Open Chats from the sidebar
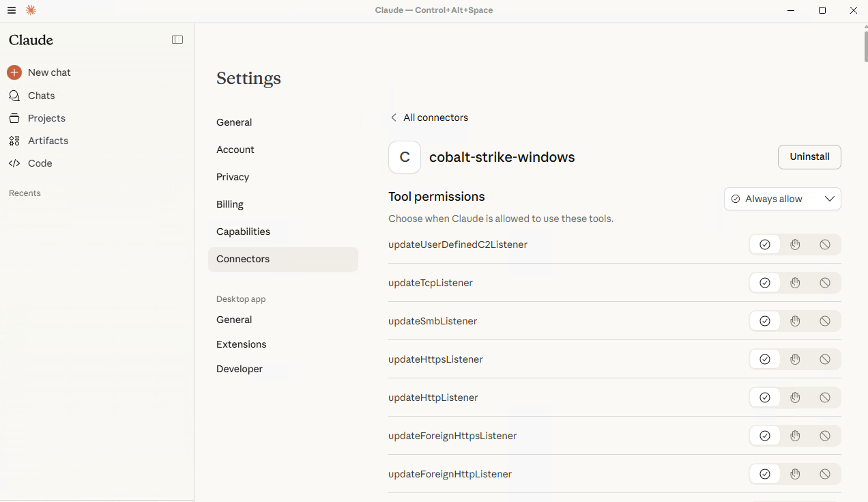The height and width of the screenshot is (502, 868). [41, 96]
